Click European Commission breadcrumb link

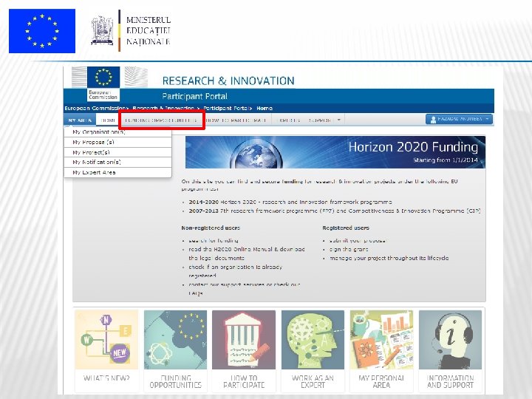point(95,108)
